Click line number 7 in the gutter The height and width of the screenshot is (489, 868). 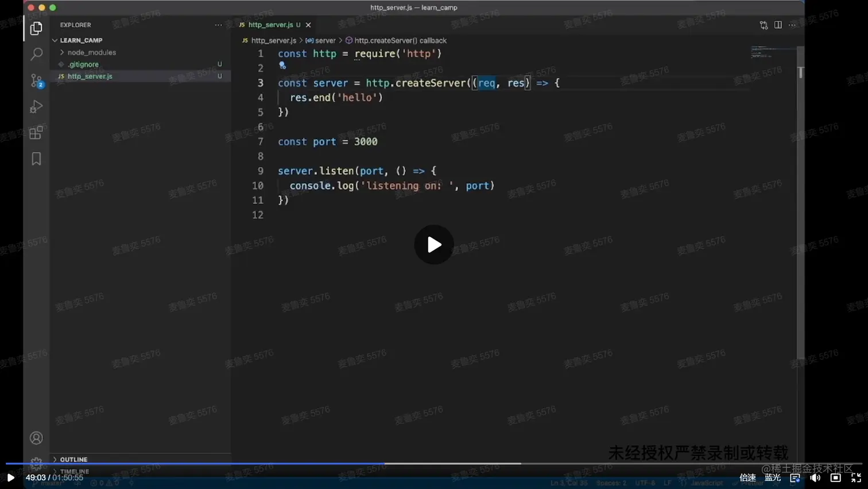coord(261,142)
